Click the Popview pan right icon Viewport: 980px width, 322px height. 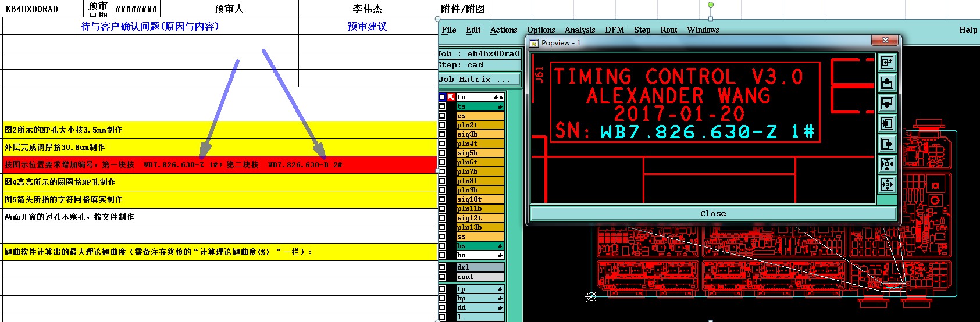click(887, 144)
